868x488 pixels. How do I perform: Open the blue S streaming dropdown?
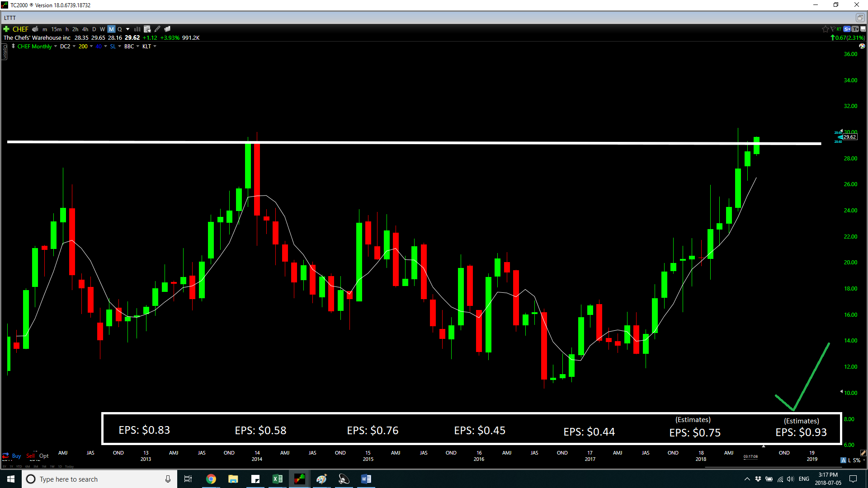(x=847, y=29)
